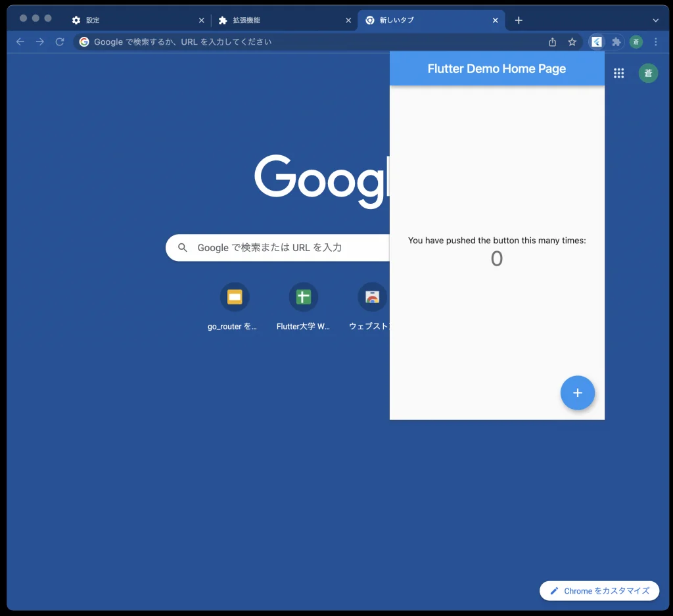The height and width of the screenshot is (616, 673).
Task: Open the Google apps grid
Action: [x=618, y=73]
